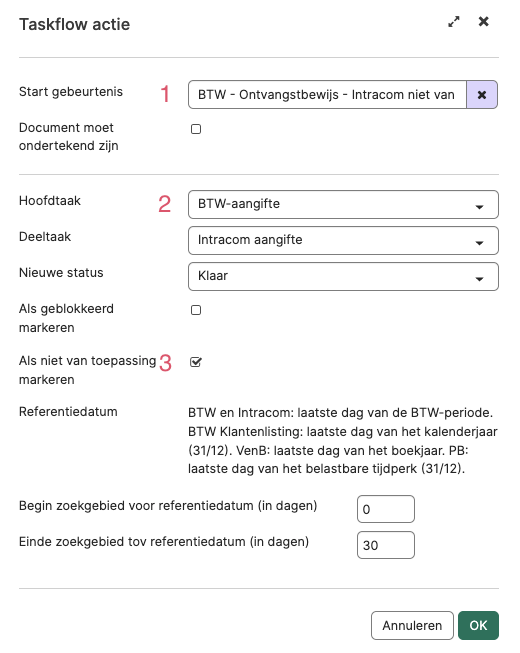
Task: Uncheck 'Als niet van toepassing markeren'
Action: 196,362
